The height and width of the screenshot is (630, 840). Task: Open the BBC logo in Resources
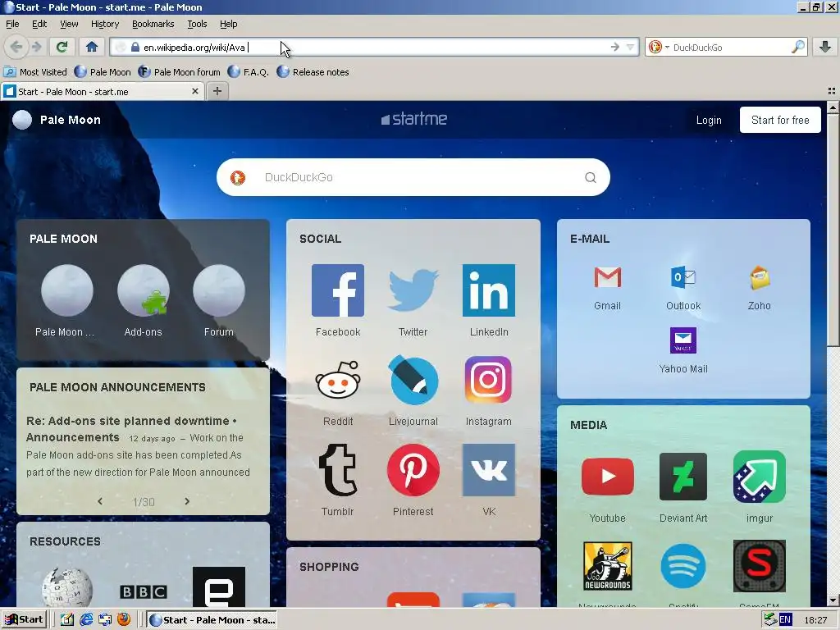tap(143, 591)
